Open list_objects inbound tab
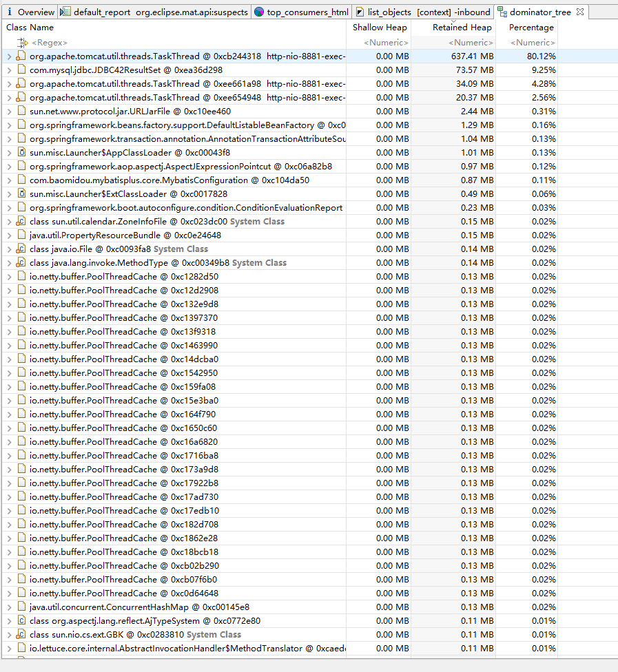Viewport: 618px width, 672px height. [423, 12]
